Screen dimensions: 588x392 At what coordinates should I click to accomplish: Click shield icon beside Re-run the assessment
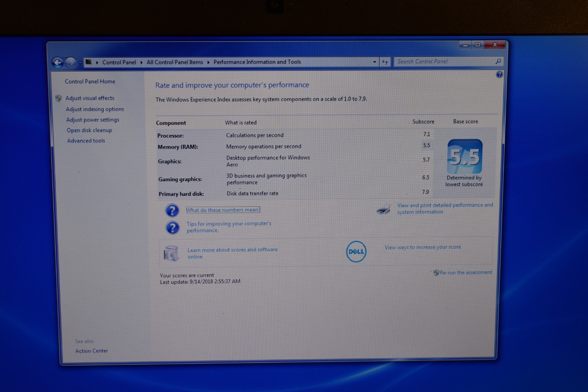pos(436,273)
